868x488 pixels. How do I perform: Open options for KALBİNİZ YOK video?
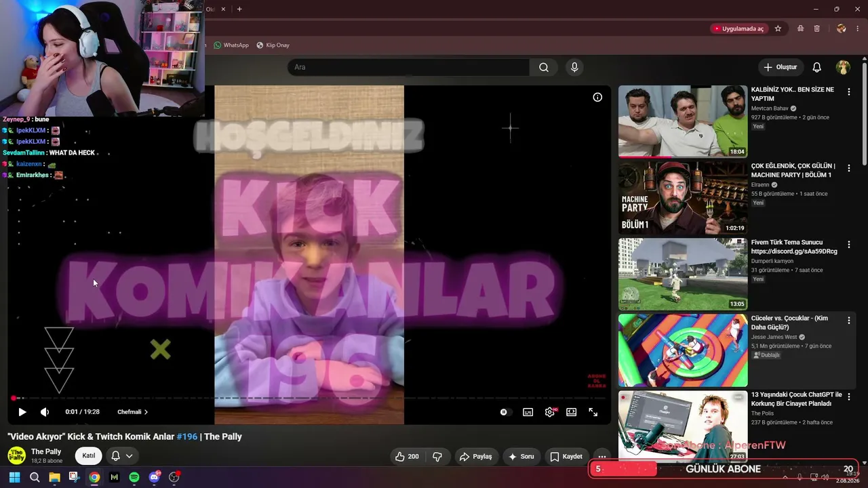pyautogui.click(x=849, y=91)
